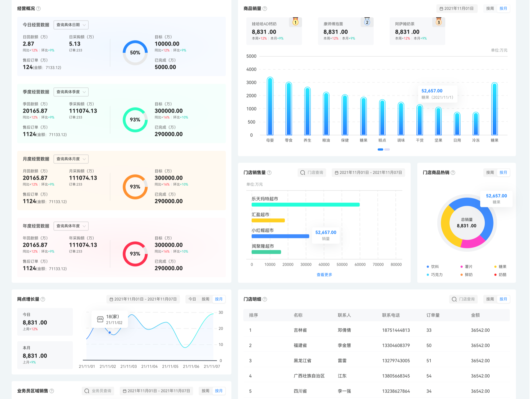Viewport: 532px width, 399px height.
Task: Click calendar icon in 业务员区域销售 date range
Action: [x=124, y=391]
